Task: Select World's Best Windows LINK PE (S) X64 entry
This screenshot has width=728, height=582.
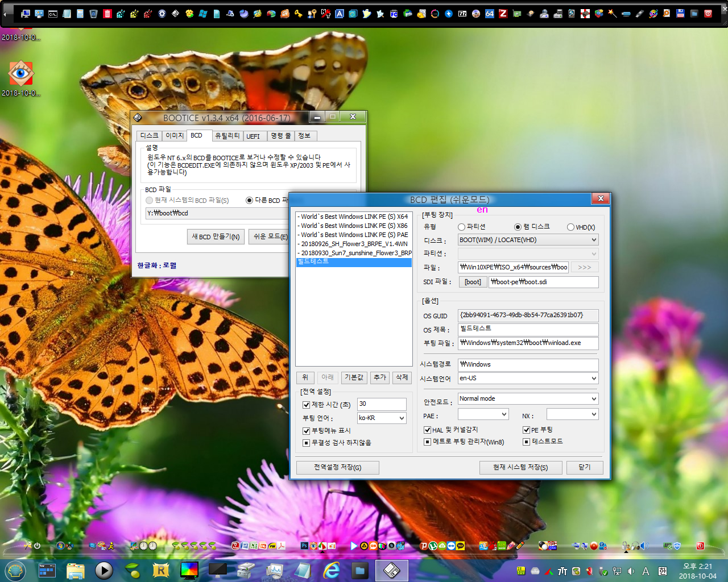Action: point(354,217)
